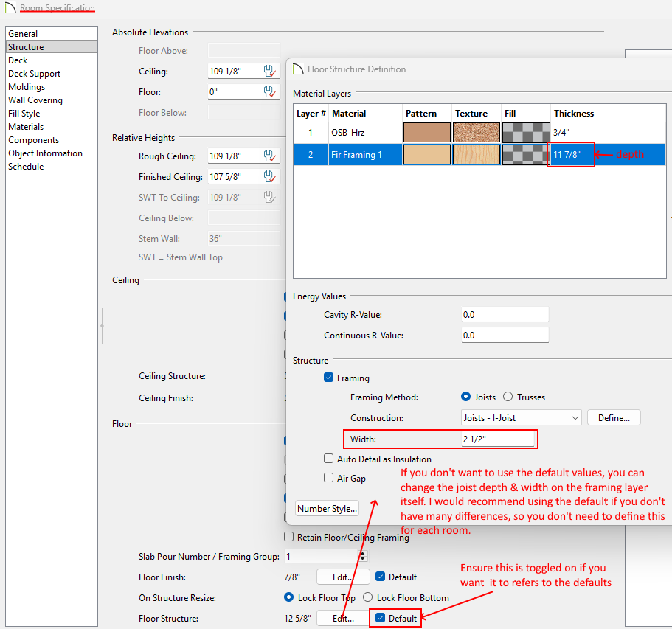The height and width of the screenshot is (629, 672).
Task: Select the Trusses framing method
Action: click(x=508, y=397)
